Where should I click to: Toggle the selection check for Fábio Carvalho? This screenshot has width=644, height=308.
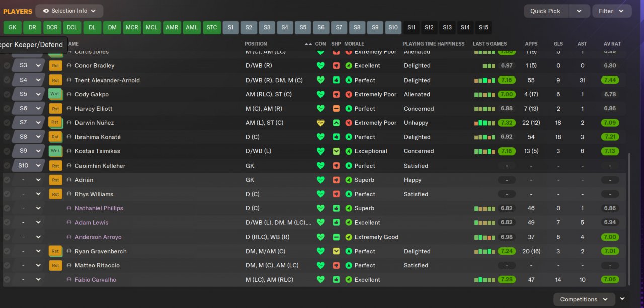coord(7,280)
